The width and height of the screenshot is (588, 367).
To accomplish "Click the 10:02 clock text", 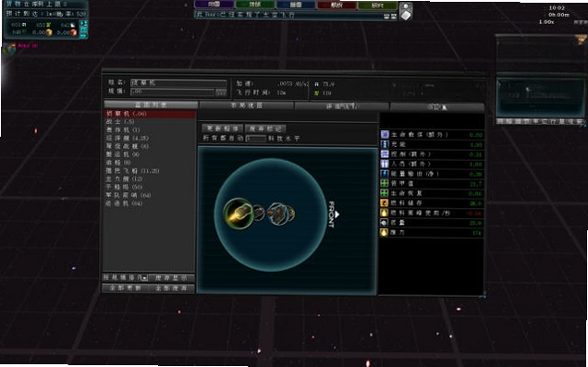I will [x=557, y=8].
